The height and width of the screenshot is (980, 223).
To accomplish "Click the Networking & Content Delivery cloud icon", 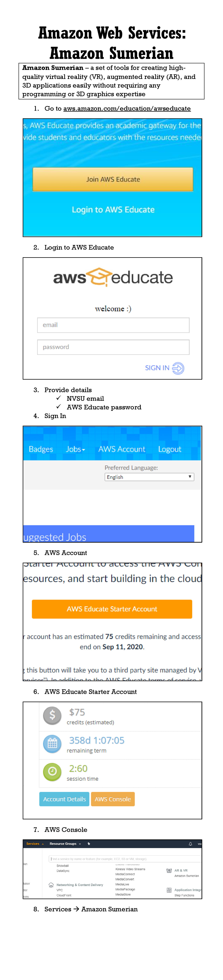I will (x=51, y=885).
